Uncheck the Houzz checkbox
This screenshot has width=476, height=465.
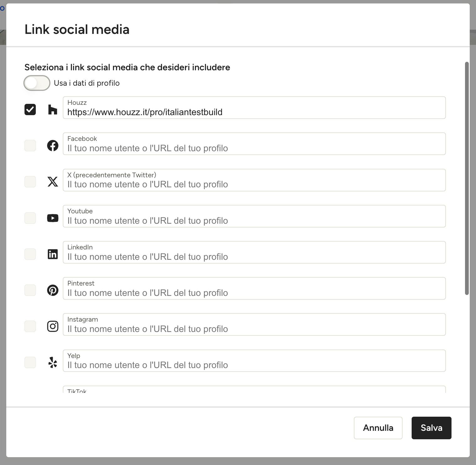(x=30, y=110)
